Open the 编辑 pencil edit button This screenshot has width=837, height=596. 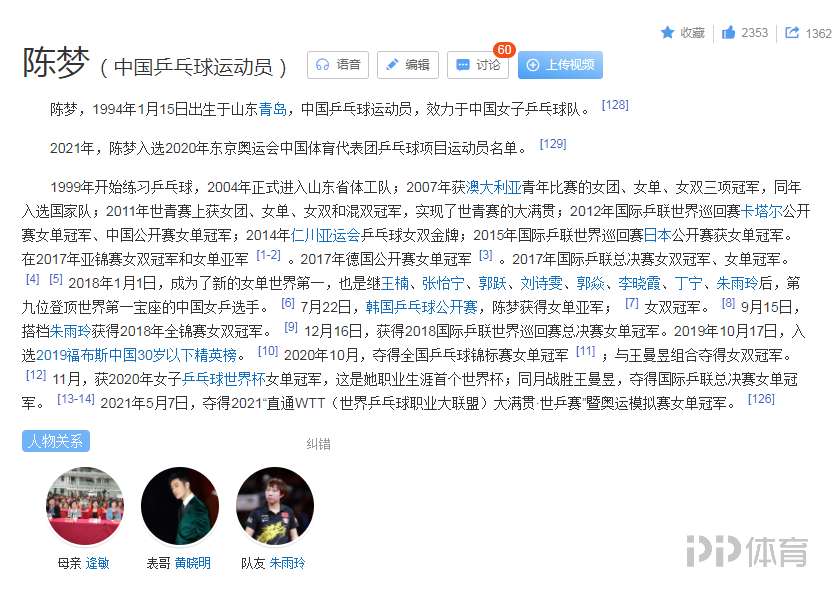pyautogui.click(x=408, y=65)
